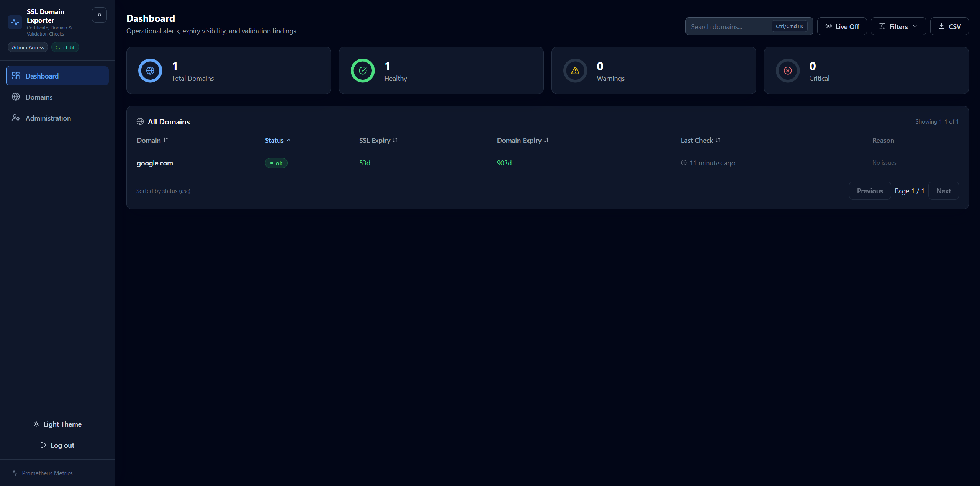Open Prometheus Metrics link
This screenshot has width=980, height=486.
pyautogui.click(x=42, y=473)
